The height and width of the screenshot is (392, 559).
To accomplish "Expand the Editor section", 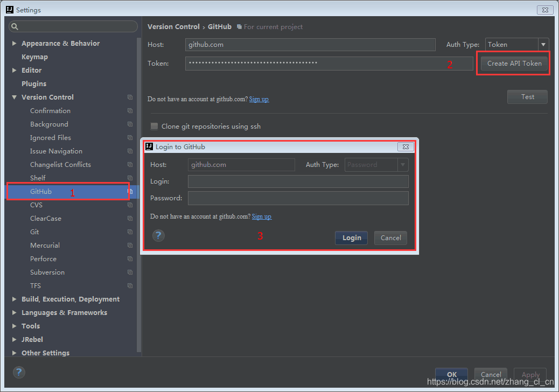I will (14, 70).
